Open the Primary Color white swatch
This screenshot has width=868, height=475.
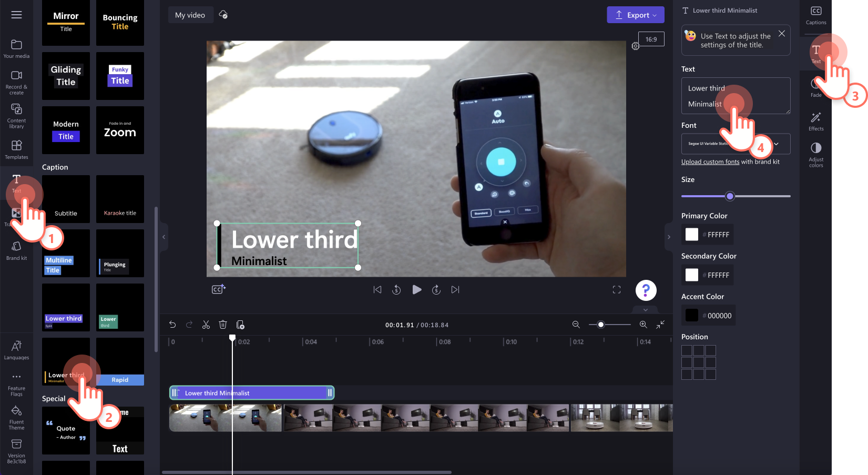click(692, 235)
